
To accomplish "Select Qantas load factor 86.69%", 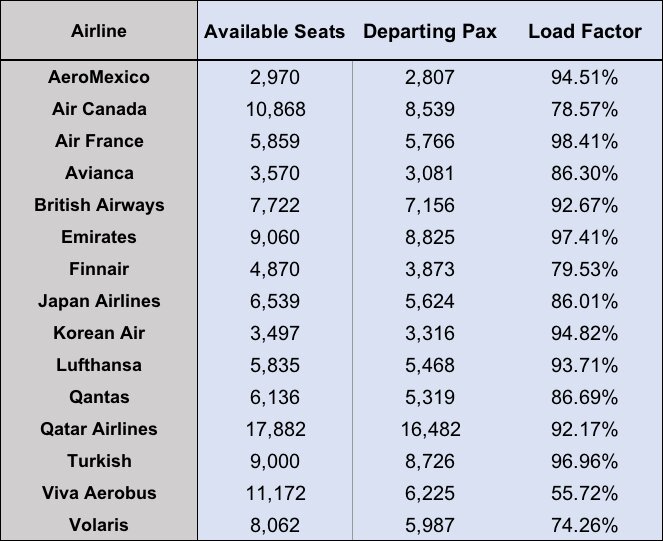I will (584, 397).
